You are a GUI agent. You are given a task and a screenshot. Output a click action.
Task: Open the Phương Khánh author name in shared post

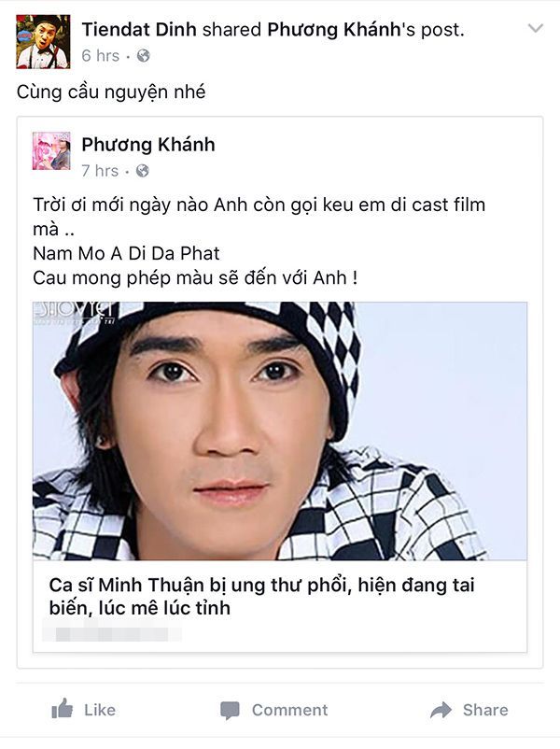click(x=148, y=144)
